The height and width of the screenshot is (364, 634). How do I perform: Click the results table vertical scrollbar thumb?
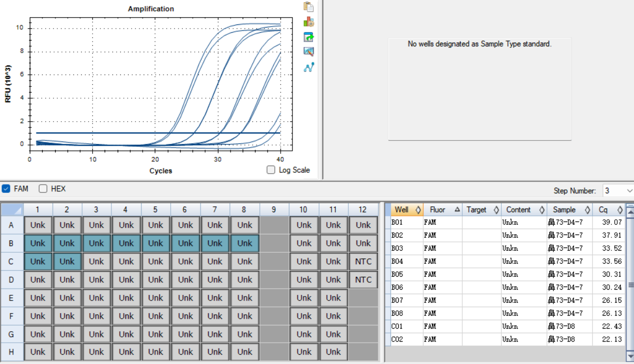coord(630,284)
